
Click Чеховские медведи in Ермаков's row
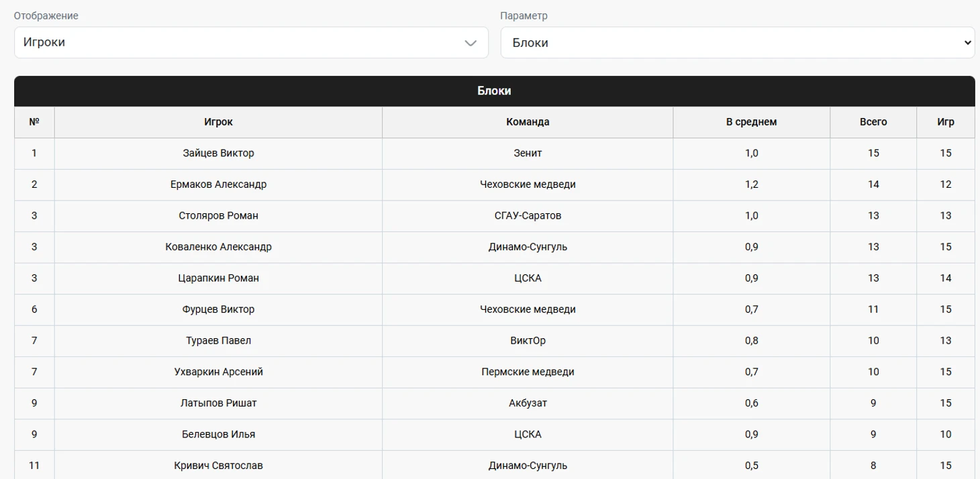click(x=528, y=184)
